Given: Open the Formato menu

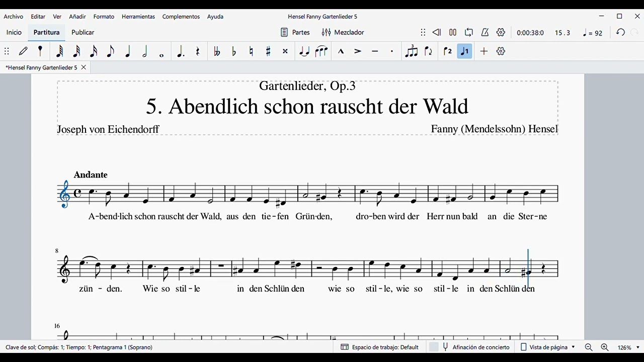Looking at the screenshot, I should 104,17.
